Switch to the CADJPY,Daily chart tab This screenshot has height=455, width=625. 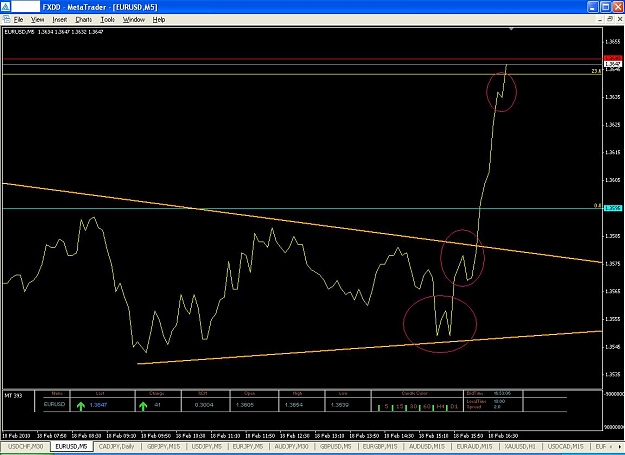(x=116, y=447)
